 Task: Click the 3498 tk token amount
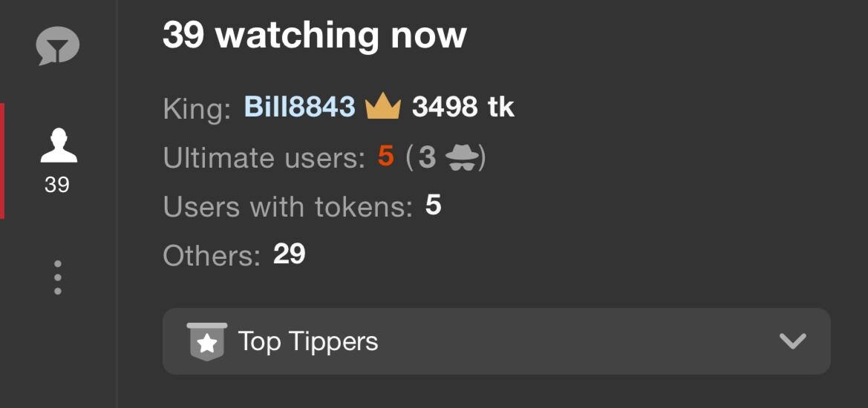pyautogui.click(x=463, y=107)
